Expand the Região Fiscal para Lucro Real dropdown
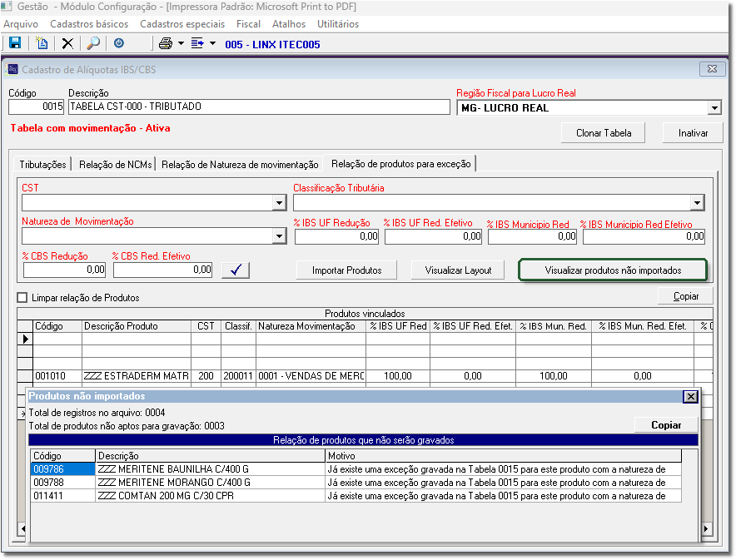Image resolution: width=736 pixels, height=560 pixels. (x=714, y=108)
